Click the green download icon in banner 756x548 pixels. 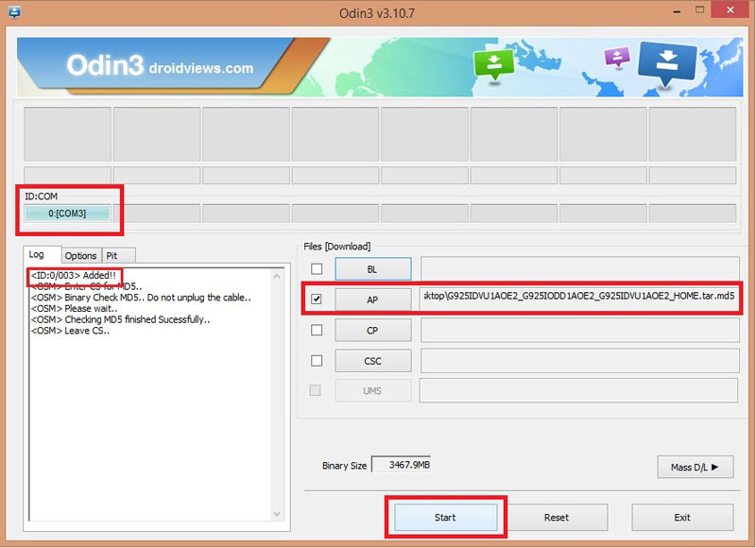493,64
